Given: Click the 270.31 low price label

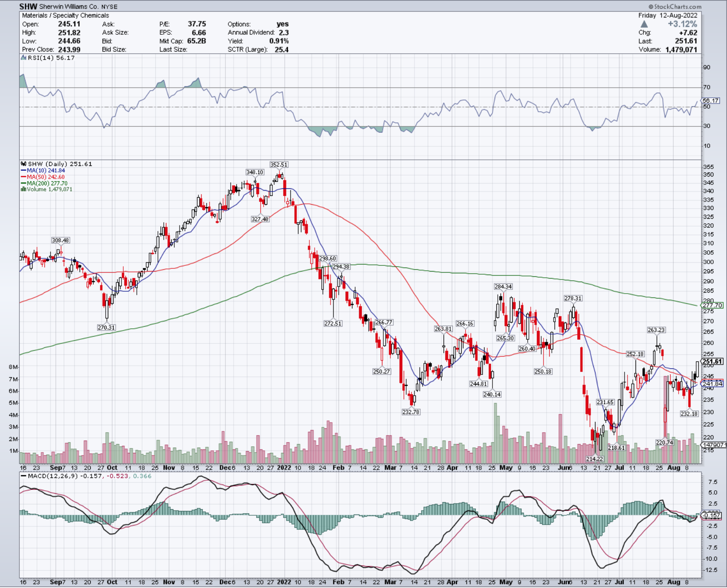Looking at the screenshot, I should [106, 327].
